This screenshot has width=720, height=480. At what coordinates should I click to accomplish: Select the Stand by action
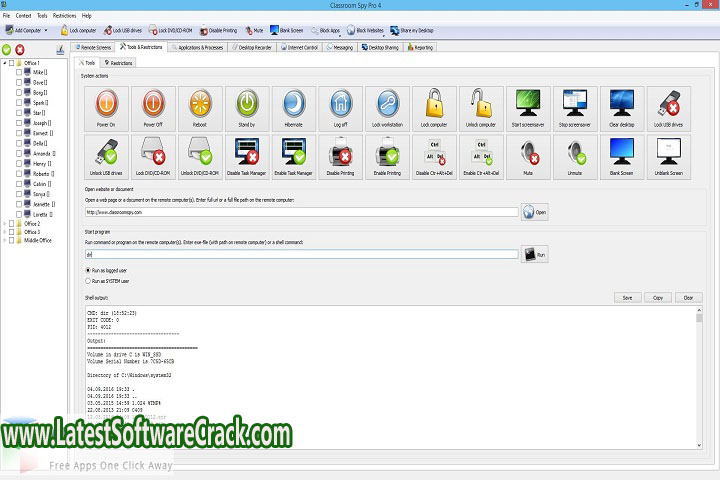tap(247, 108)
